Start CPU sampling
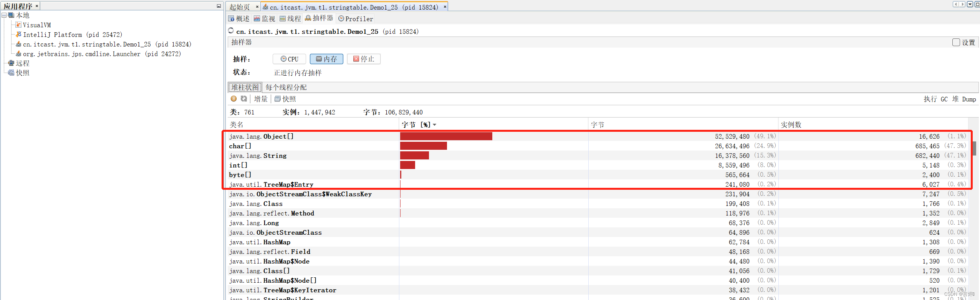Screen dimensions: 980x300 (289, 59)
